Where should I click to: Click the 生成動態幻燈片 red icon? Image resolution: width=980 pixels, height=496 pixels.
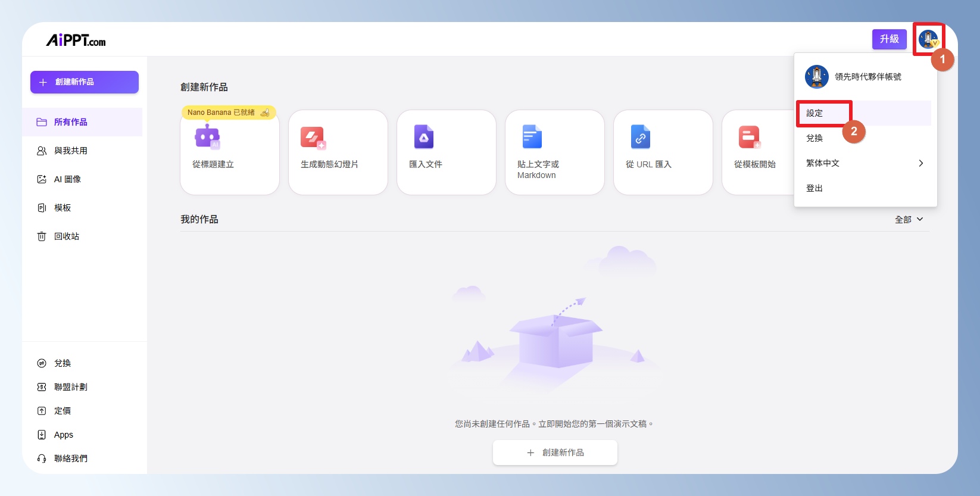[313, 138]
